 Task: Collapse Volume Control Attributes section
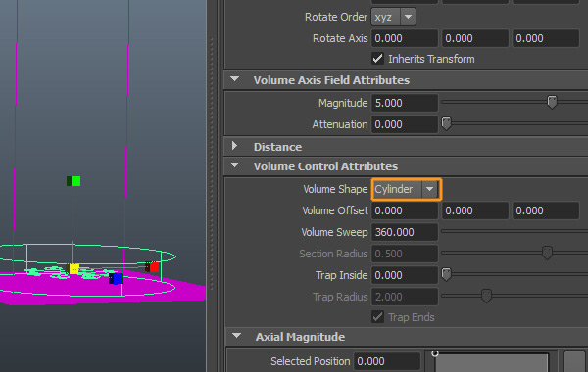click(235, 165)
